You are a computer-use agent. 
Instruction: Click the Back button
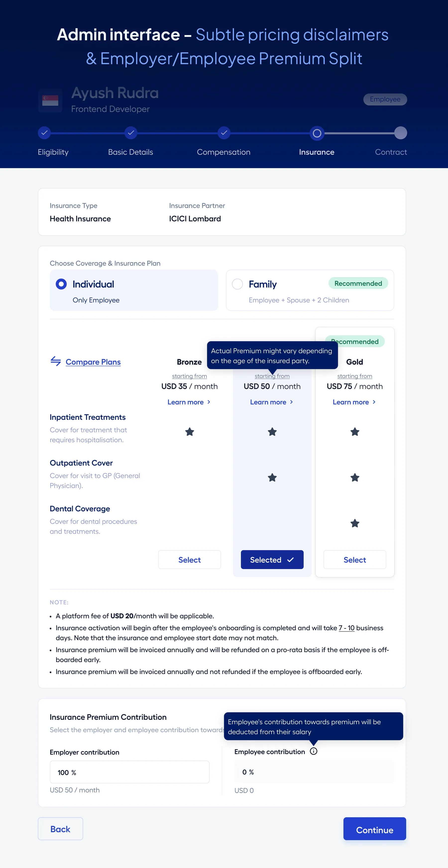pos(60,828)
